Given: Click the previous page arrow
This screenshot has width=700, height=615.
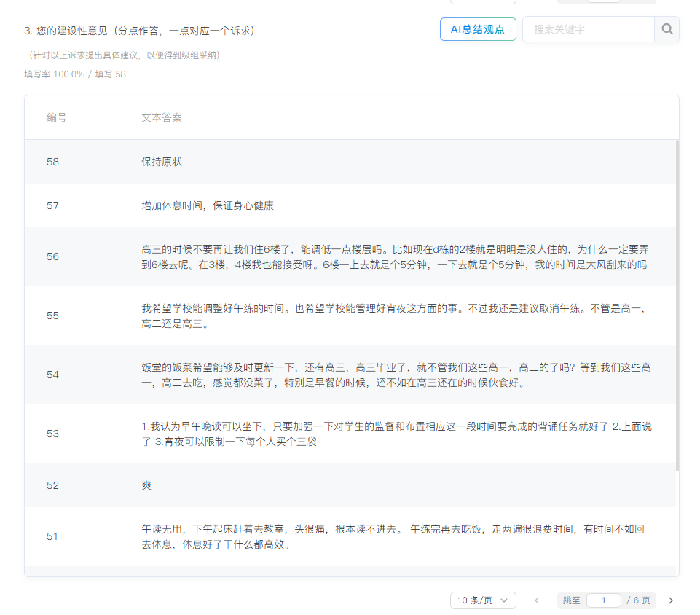Looking at the screenshot, I should [537, 600].
